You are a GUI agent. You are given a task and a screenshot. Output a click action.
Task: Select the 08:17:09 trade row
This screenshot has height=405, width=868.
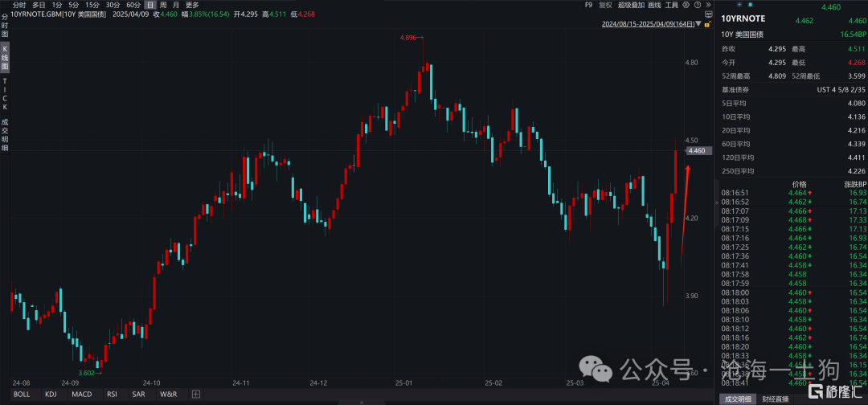[x=792, y=219]
